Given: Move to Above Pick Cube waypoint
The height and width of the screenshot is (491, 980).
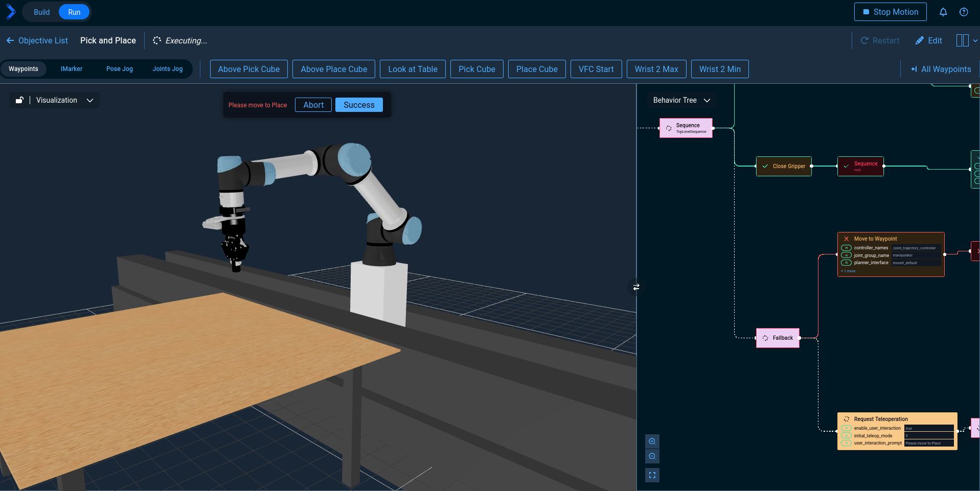Looking at the screenshot, I should click(x=249, y=69).
